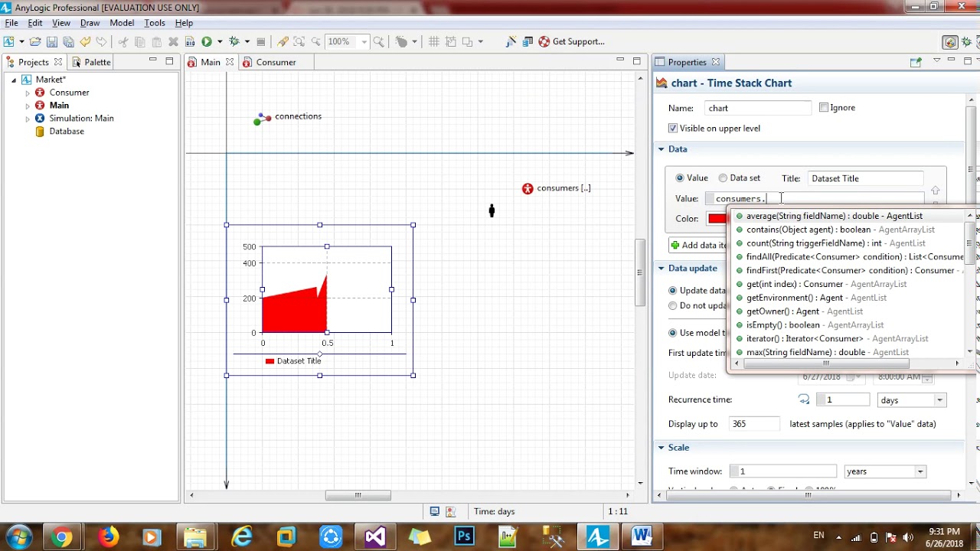Screen dimensions: 980x551
Task: Uncheck Visible on upper level
Action: (673, 129)
